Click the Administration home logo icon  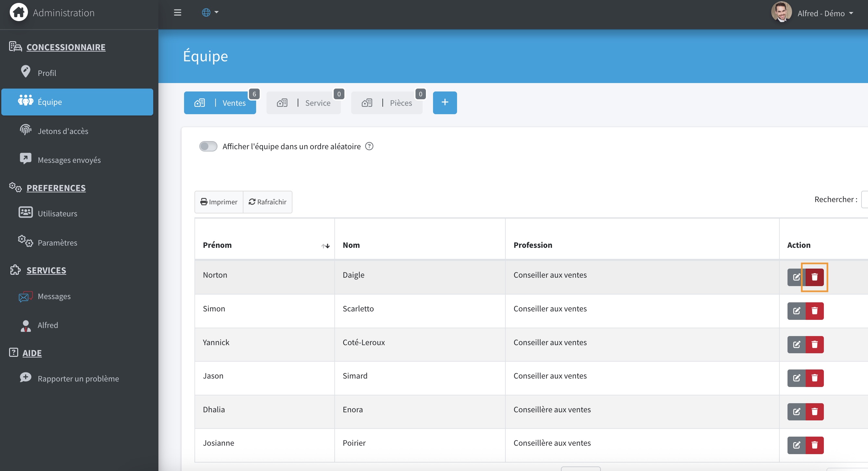click(19, 12)
